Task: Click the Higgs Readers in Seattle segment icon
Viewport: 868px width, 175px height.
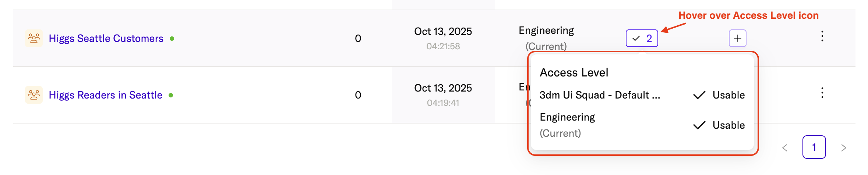Action: click(x=34, y=95)
